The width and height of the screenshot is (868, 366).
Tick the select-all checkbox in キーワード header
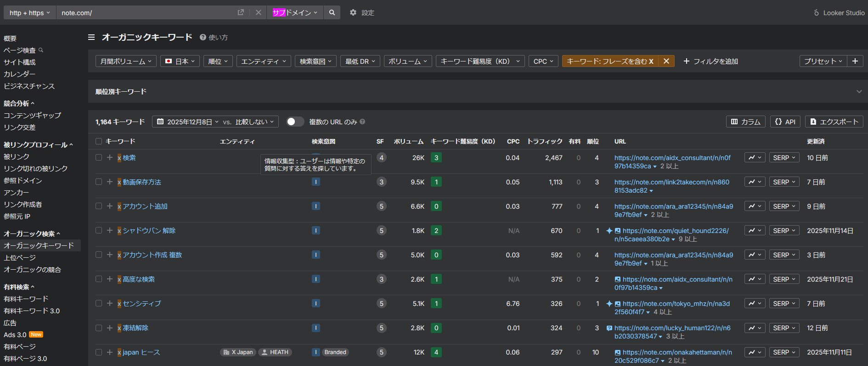point(99,141)
